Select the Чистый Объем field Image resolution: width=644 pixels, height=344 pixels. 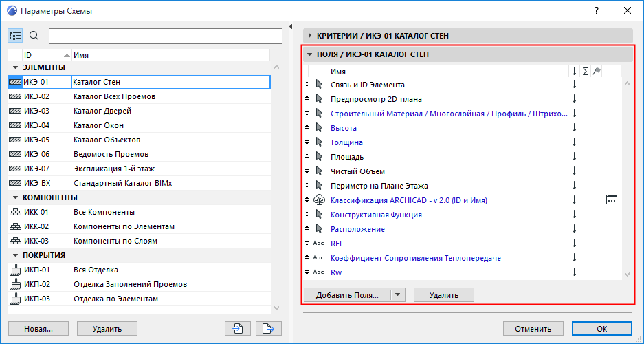click(x=462, y=171)
